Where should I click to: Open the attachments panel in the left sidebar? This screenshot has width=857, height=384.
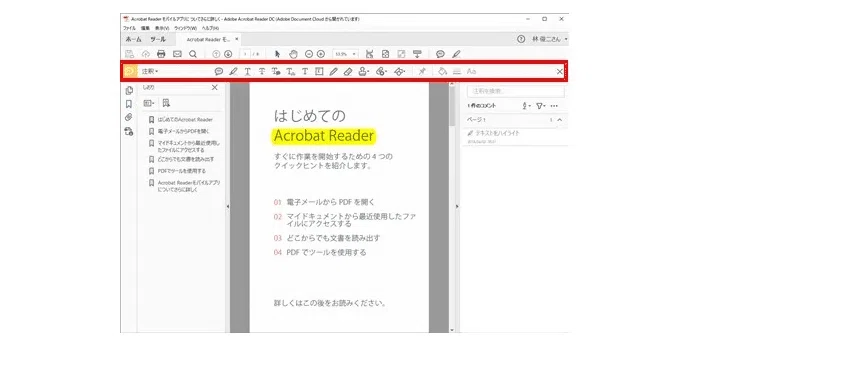128,117
